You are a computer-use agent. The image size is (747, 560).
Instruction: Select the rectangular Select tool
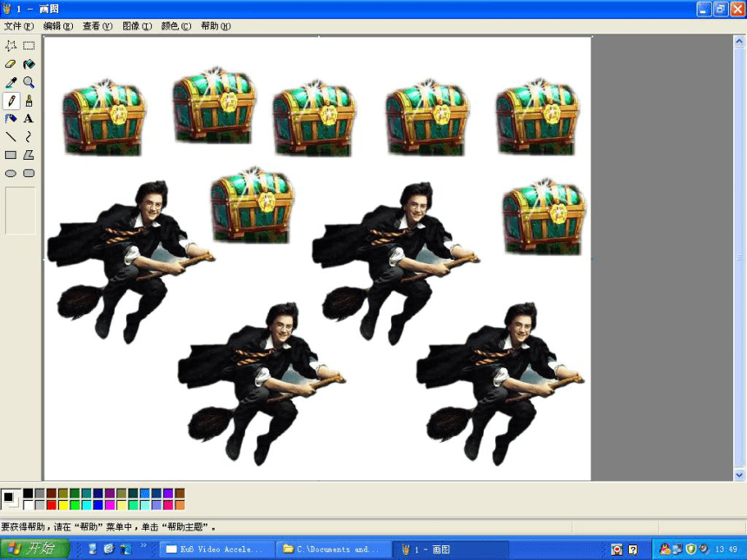29,46
